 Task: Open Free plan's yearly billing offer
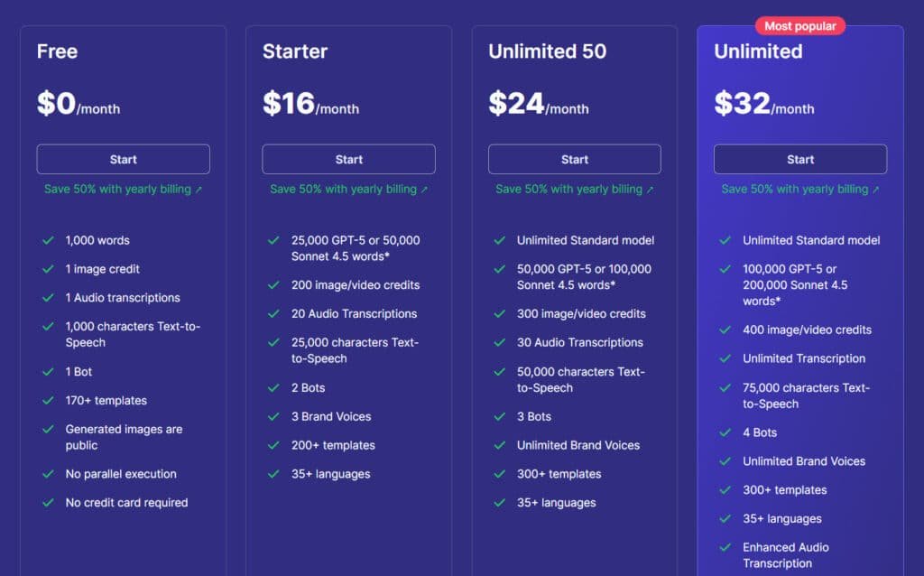tap(123, 190)
